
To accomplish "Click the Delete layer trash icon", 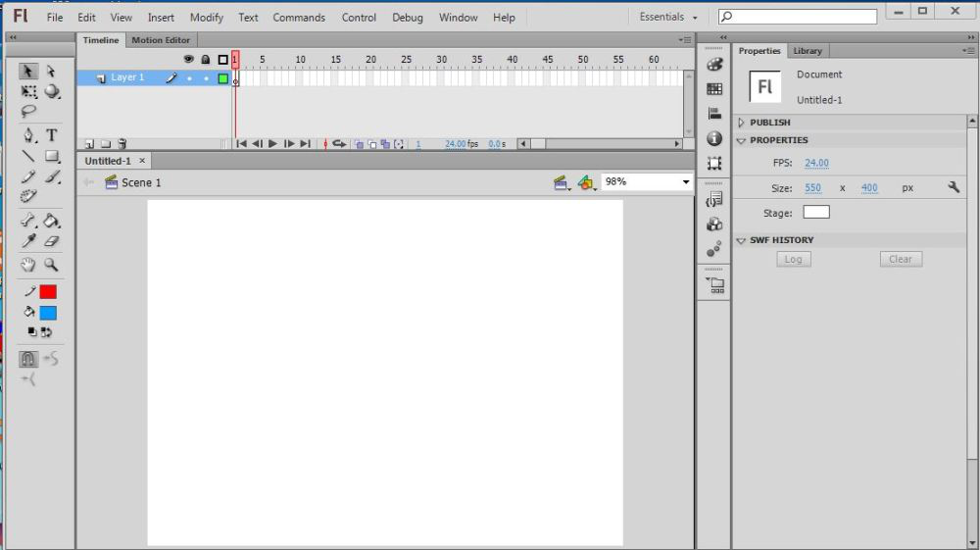I will (122, 144).
